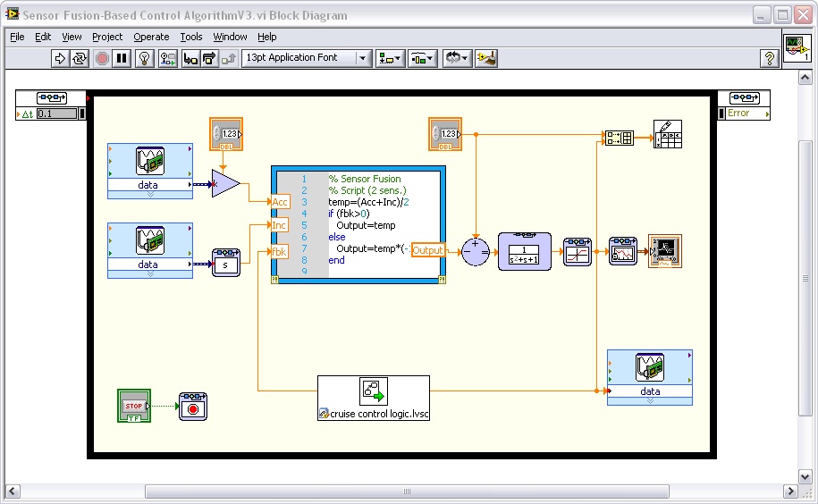The image size is (818, 504).
Task: Click the Clean Up Diagram broom icon
Action: click(x=486, y=58)
